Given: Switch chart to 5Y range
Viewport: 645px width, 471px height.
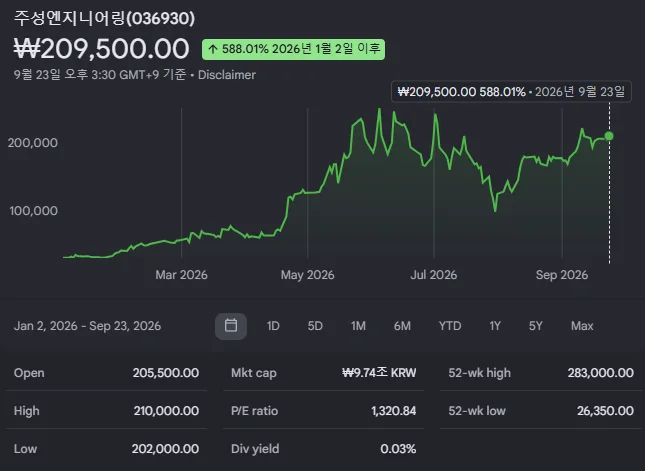Looking at the screenshot, I should point(536,326).
